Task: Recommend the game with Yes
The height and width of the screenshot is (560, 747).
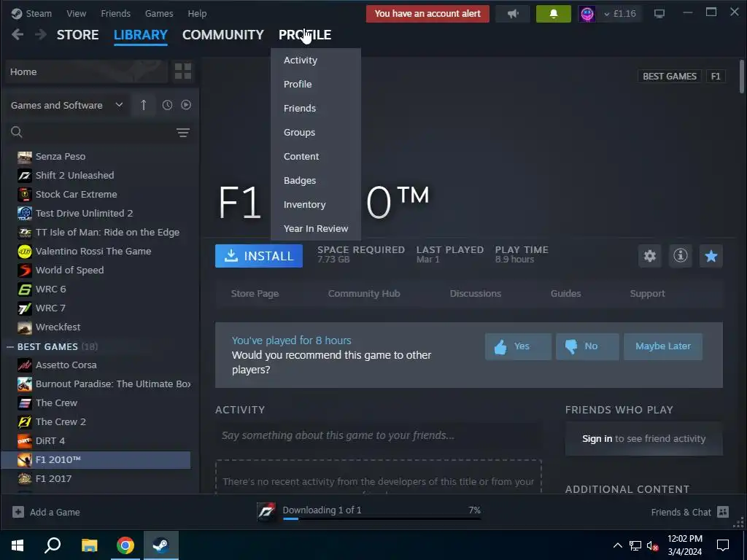Action: 518,346
